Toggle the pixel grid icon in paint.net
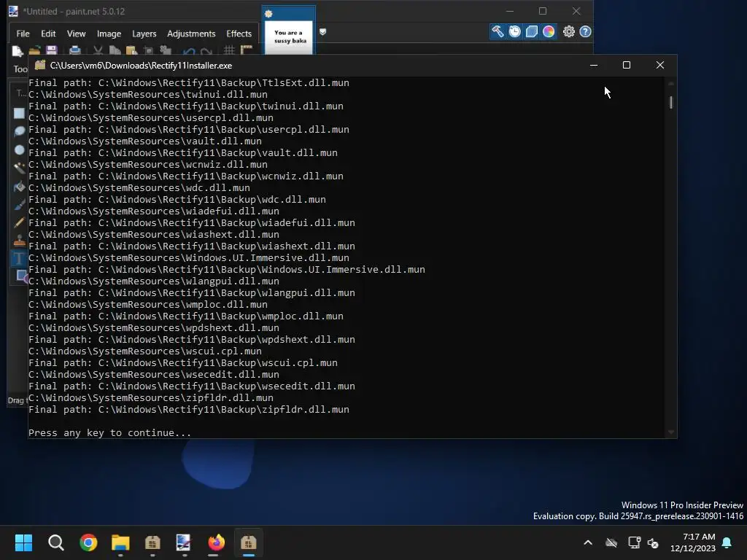Viewport: 747px width, 560px height. point(229,50)
